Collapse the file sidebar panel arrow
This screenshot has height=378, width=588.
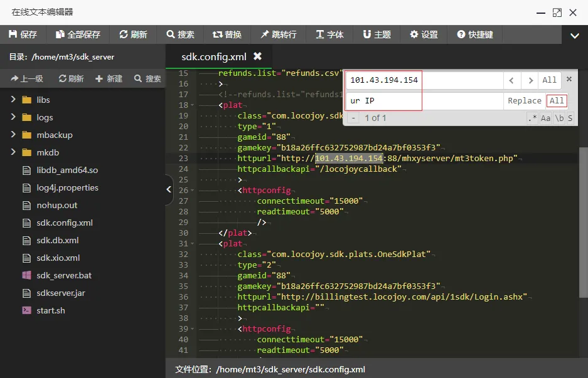[169, 189]
